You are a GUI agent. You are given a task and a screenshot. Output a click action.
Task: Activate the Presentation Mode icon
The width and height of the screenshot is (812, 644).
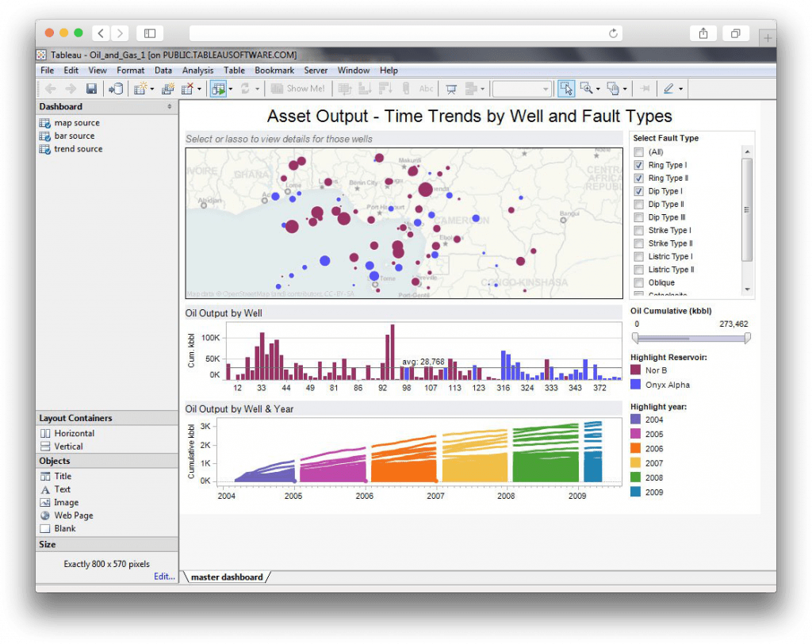coord(452,89)
